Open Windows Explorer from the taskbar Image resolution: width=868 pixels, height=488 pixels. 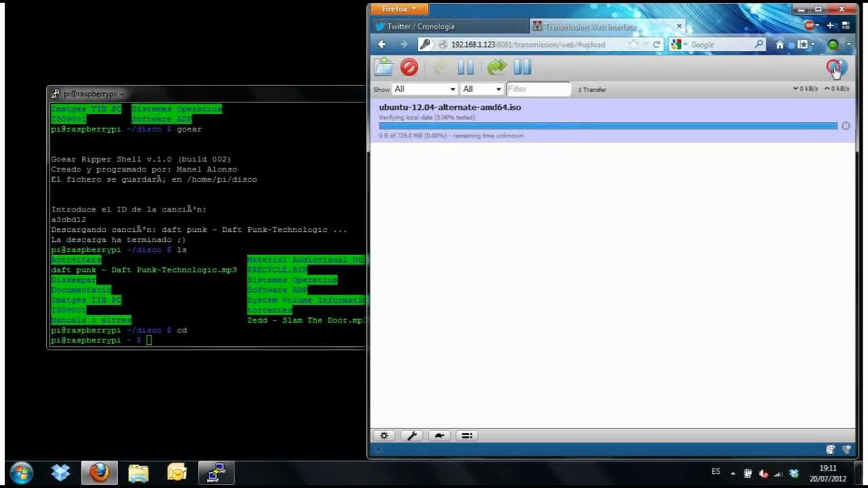[138, 472]
